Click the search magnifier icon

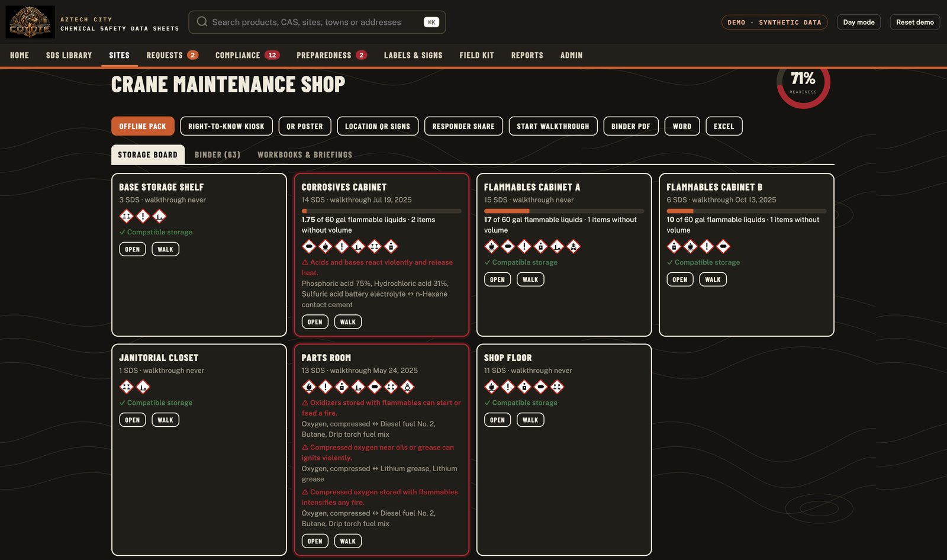(202, 22)
